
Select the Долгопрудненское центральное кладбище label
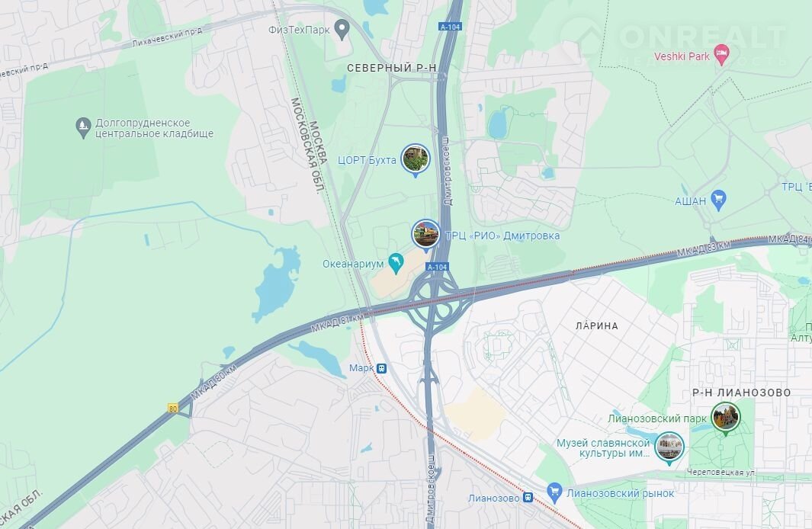154,128
